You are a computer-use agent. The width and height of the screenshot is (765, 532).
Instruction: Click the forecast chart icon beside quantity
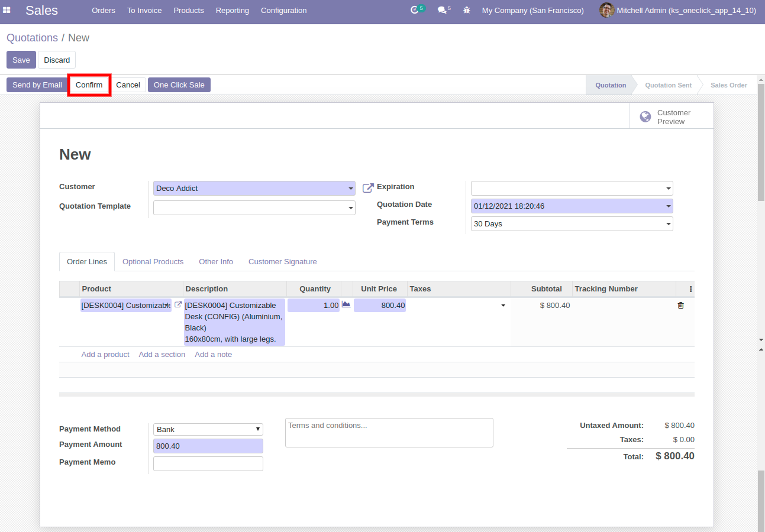[x=346, y=305]
